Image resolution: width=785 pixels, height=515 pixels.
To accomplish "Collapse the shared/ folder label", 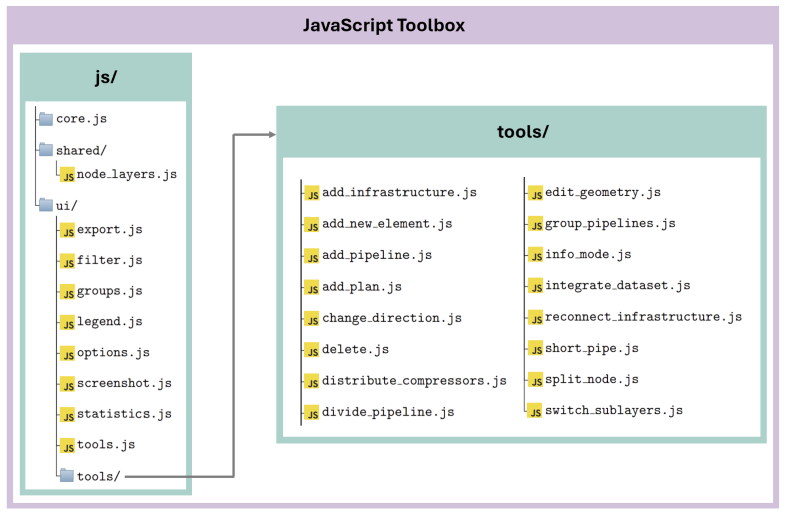I will [x=81, y=150].
